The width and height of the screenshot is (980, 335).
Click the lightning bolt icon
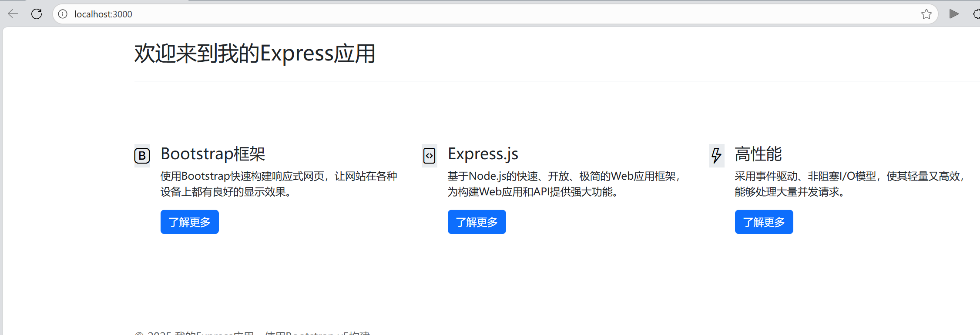point(716,155)
